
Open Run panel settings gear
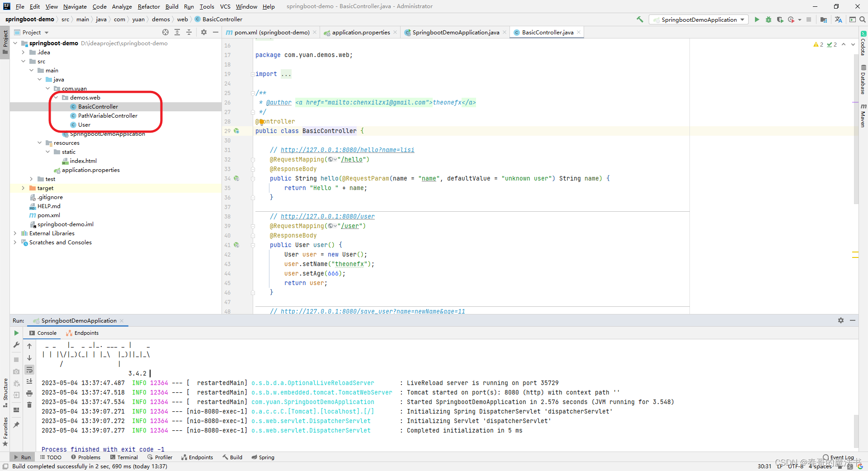coord(841,320)
